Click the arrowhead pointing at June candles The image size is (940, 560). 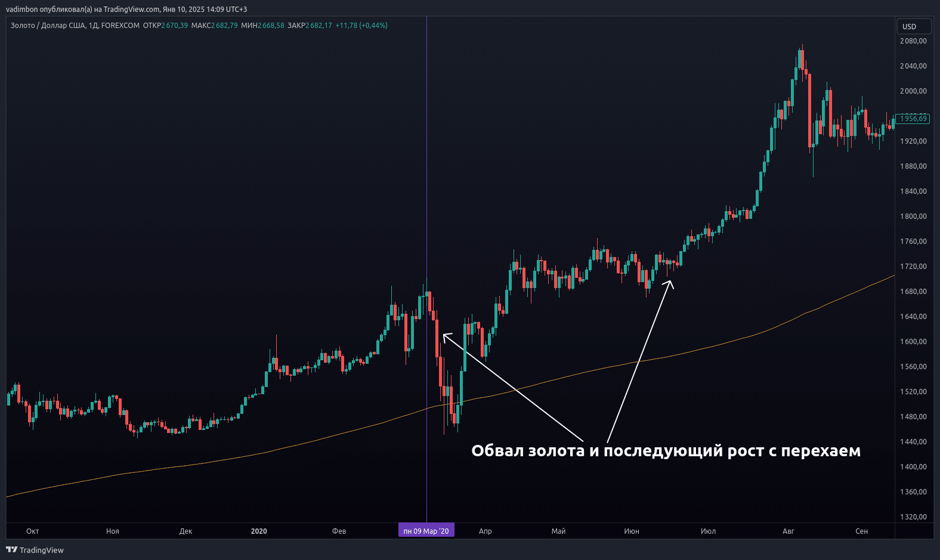click(x=670, y=283)
